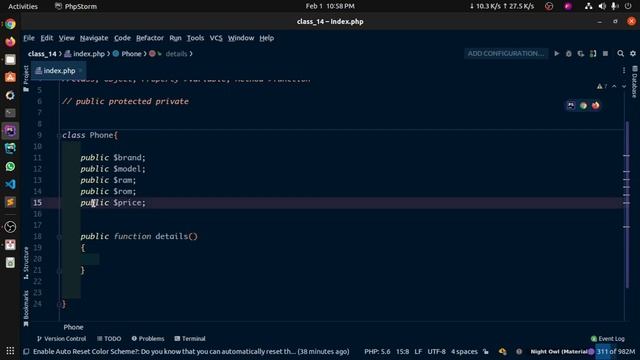Change LF line separator
This screenshot has height=360, width=640.
tap(418, 351)
